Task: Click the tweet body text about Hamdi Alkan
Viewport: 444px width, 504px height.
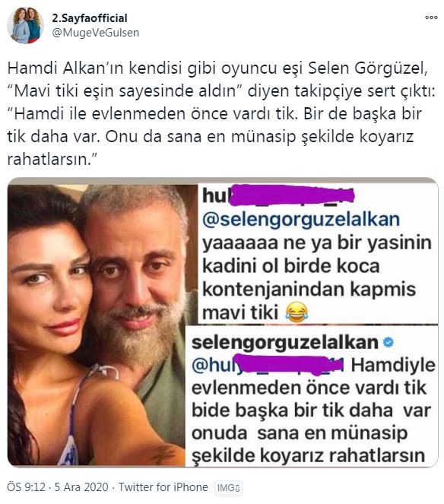Action: click(x=221, y=114)
